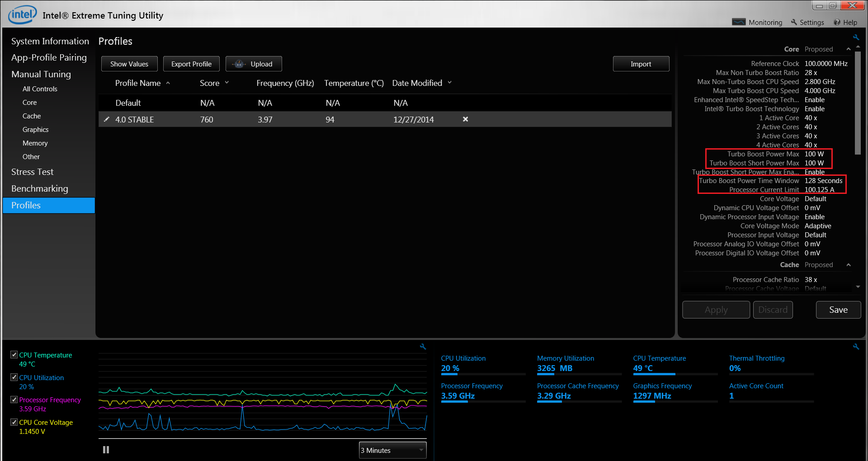Click the Intel logo icon
Screen dimensions: 868x461
coord(22,15)
